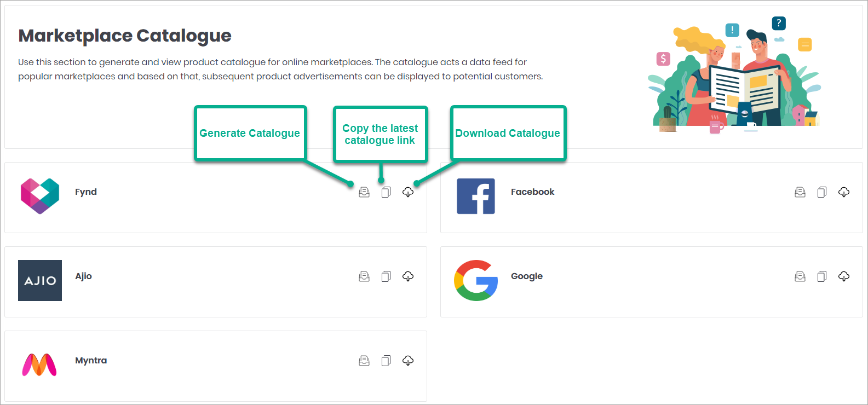Viewport: 868px width, 405px height.
Task: Copy the Facebook catalogue link
Action: [822, 192]
